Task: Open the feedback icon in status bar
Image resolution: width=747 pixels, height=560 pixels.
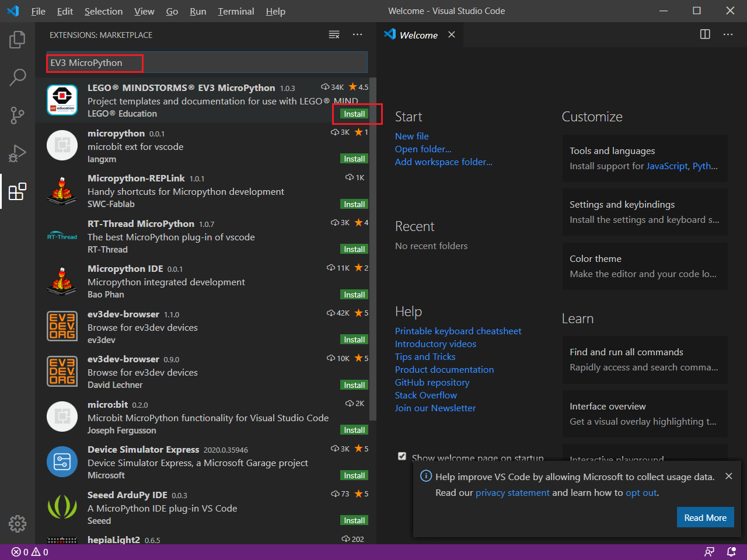Action: tap(710, 552)
